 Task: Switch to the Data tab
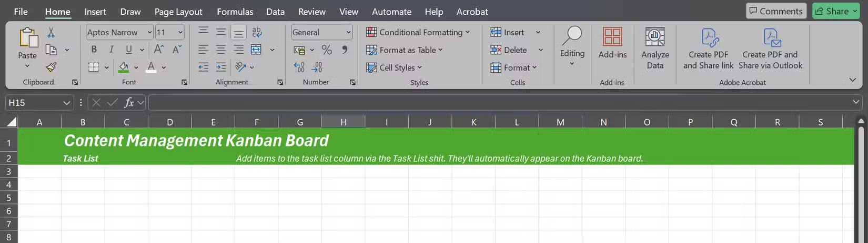(275, 12)
